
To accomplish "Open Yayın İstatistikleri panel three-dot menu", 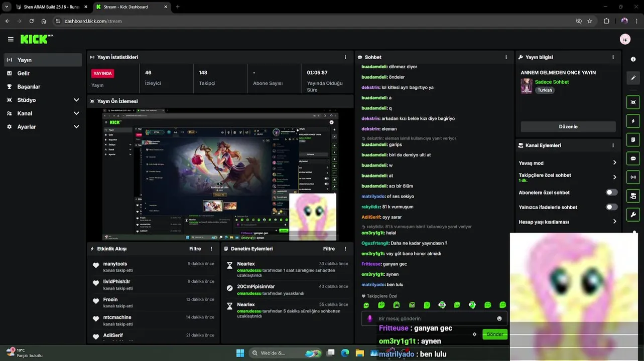I will pyautogui.click(x=345, y=57).
